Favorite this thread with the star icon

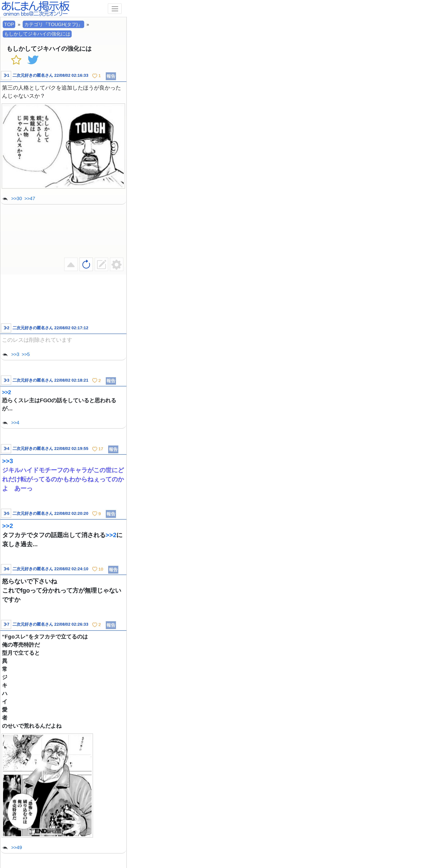[x=16, y=60]
